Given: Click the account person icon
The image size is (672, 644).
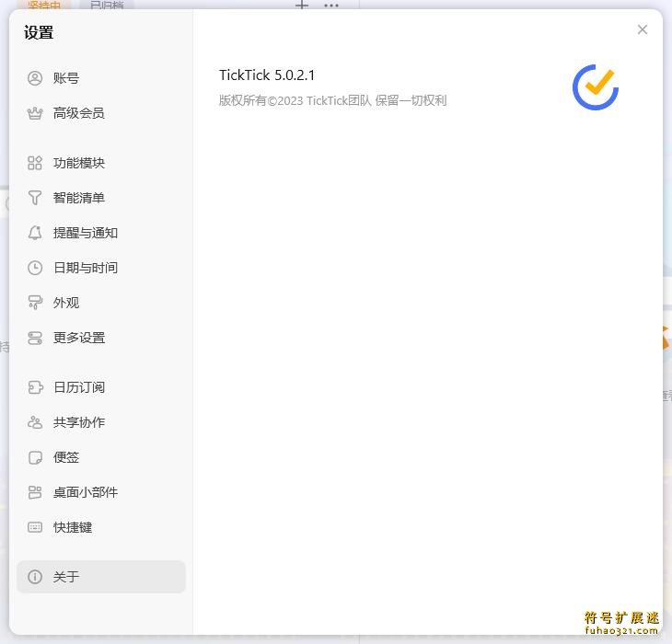Looking at the screenshot, I should click(x=35, y=78).
